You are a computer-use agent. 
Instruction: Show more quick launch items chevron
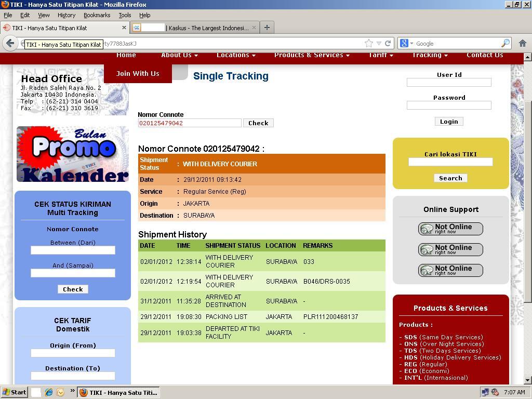tap(72, 391)
